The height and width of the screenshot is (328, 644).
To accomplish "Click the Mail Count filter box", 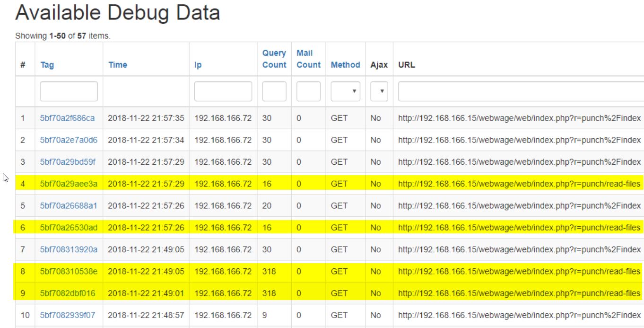I will pos(308,91).
